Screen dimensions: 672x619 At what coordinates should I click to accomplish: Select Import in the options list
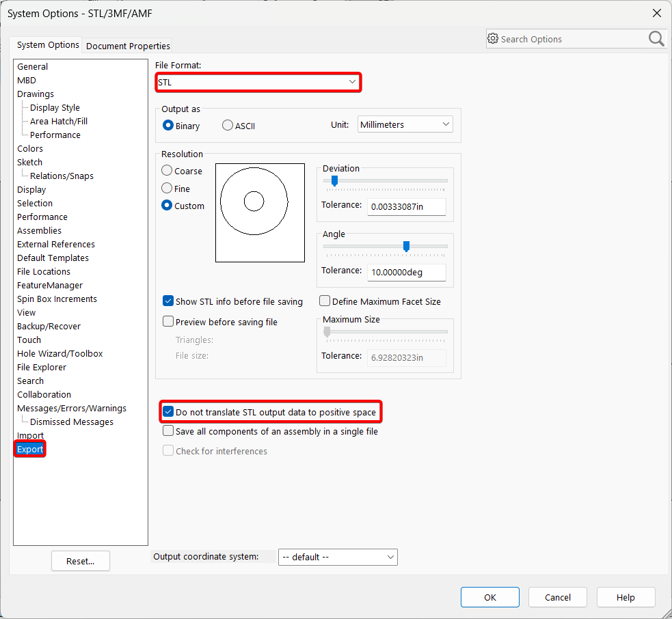30,436
